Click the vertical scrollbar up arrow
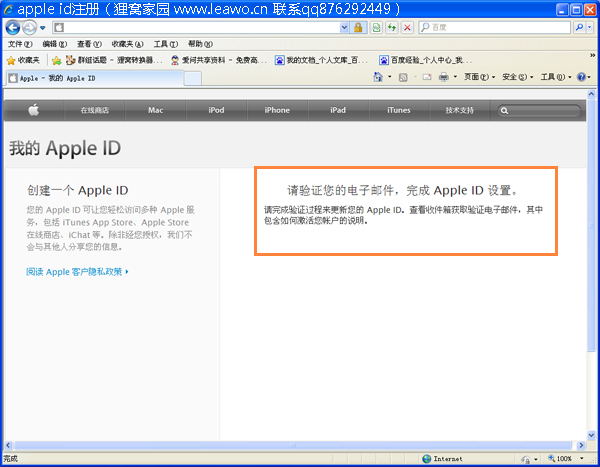 pyautogui.click(x=591, y=94)
